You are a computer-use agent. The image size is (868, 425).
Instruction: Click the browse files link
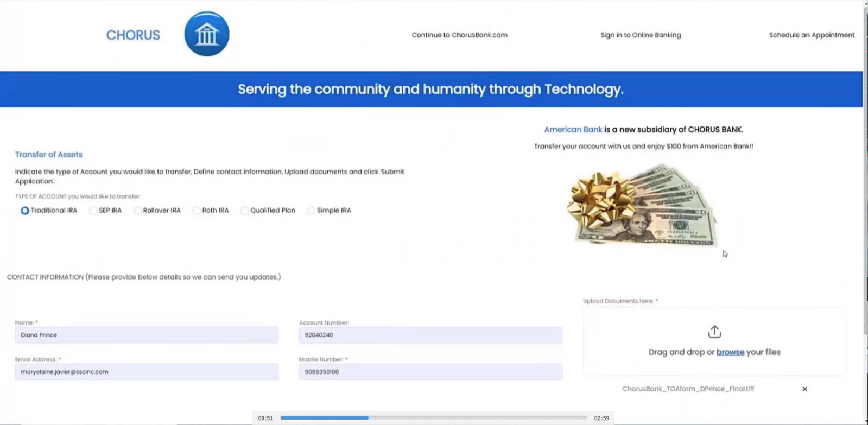click(730, 352)
